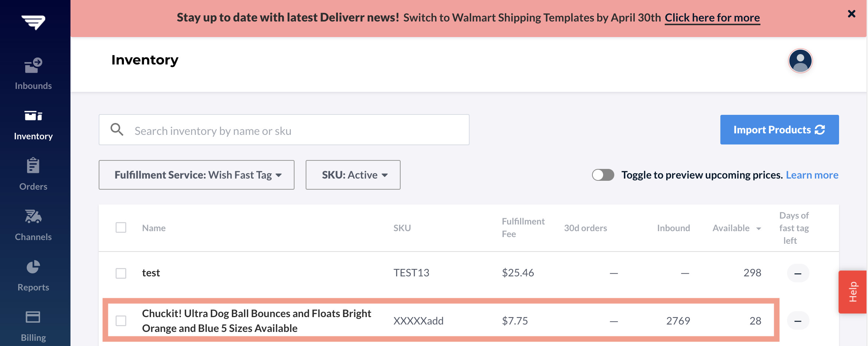Open the Billing card icon
Viewport: 868px width, 346px height.
point(33,317)
